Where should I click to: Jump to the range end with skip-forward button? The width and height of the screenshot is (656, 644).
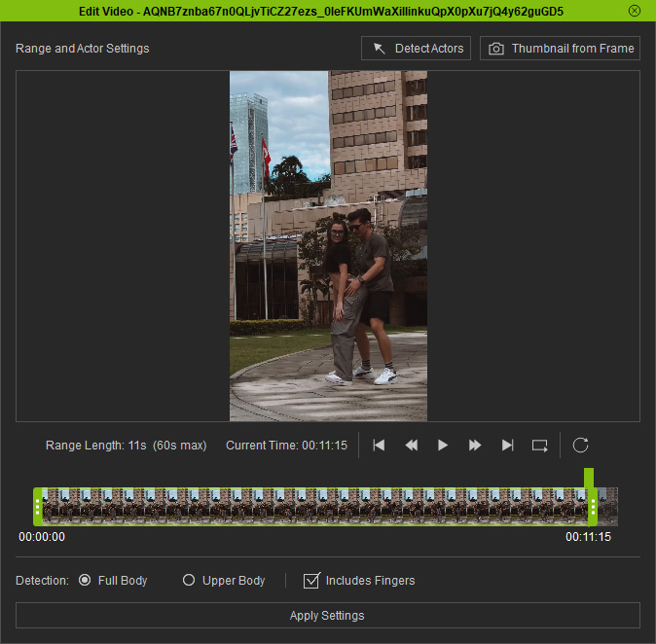[x=507, y=446]
